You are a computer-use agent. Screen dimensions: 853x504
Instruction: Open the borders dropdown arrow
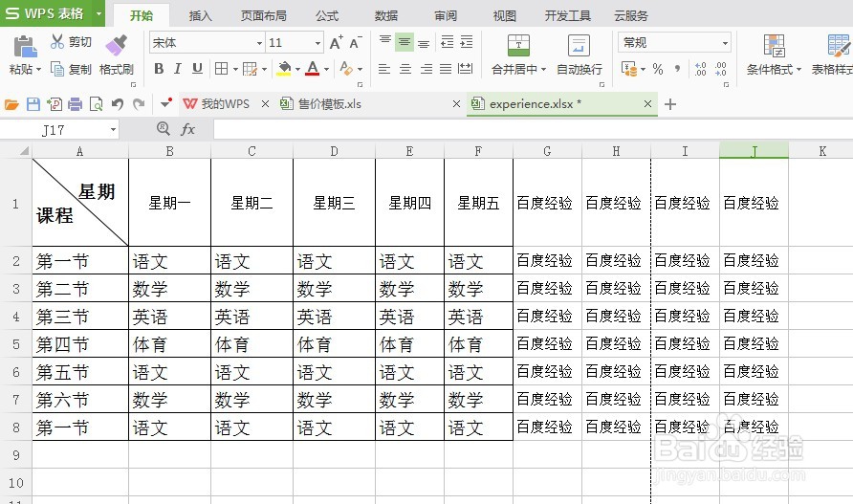tap(235, 69)
